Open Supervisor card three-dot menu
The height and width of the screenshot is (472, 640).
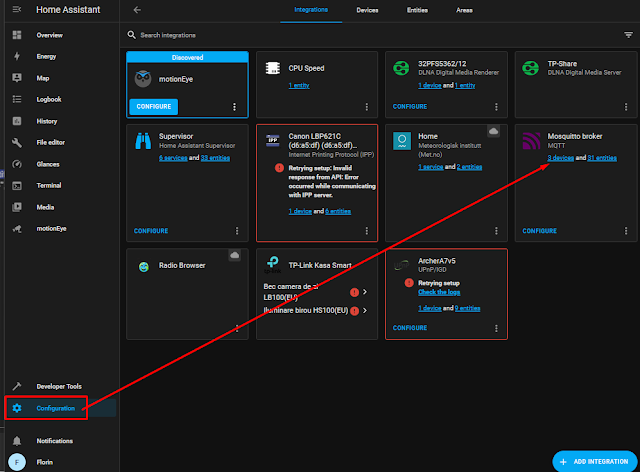(x=237, y=231)
